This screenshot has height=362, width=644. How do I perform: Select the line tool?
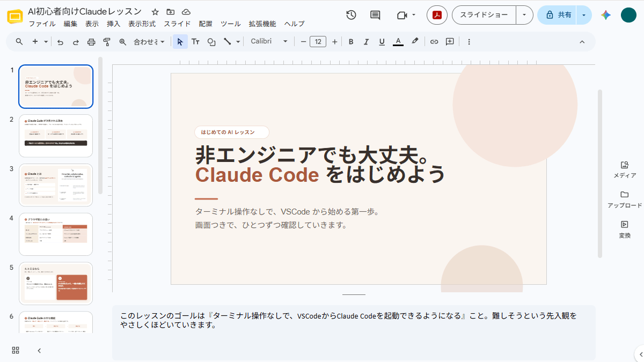coord(227,41)
